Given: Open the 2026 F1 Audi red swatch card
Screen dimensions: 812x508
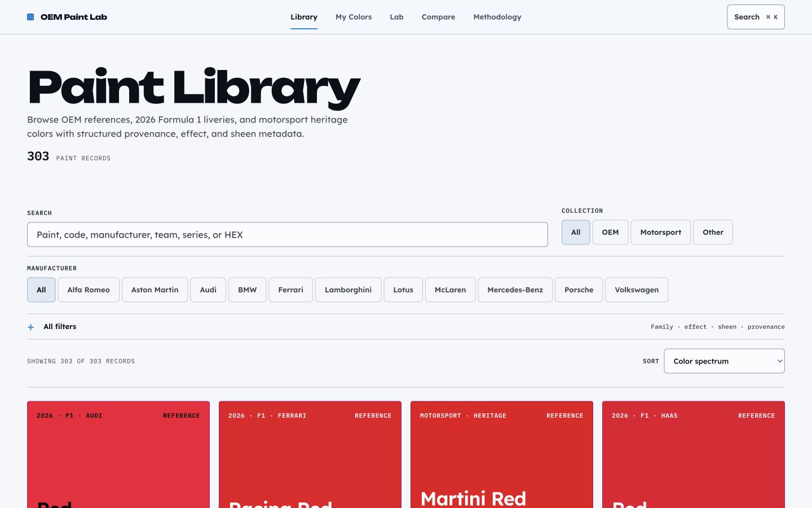Looking at the screenshot, I should [118, 454].
